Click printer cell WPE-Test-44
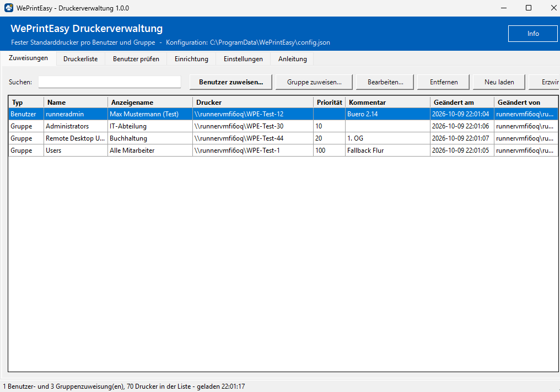Viewport: 560px width, 392px height. point(253,138)
